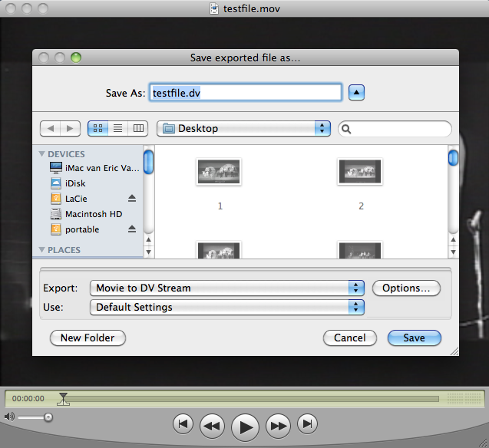Click the file list scroll-up arrow

pos(453,239)
